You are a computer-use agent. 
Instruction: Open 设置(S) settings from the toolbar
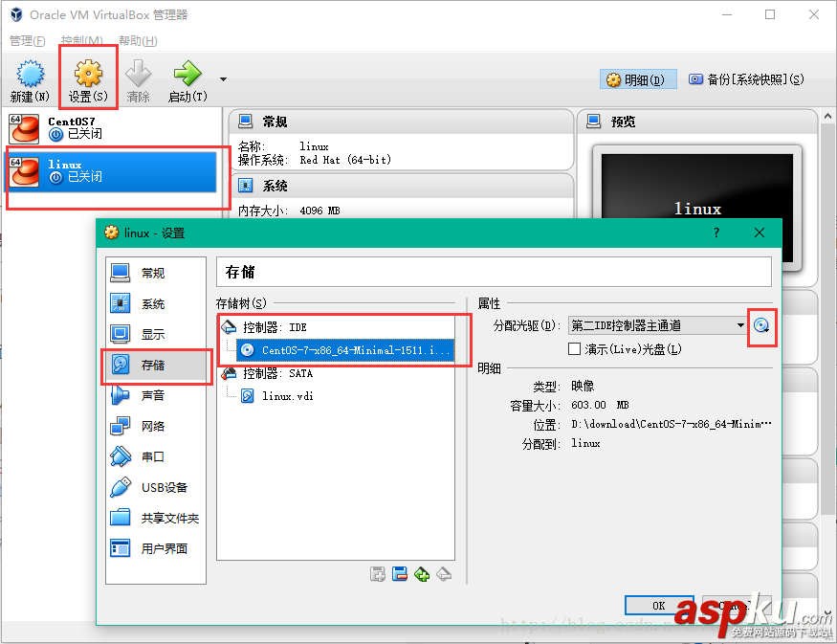point(88,80)
